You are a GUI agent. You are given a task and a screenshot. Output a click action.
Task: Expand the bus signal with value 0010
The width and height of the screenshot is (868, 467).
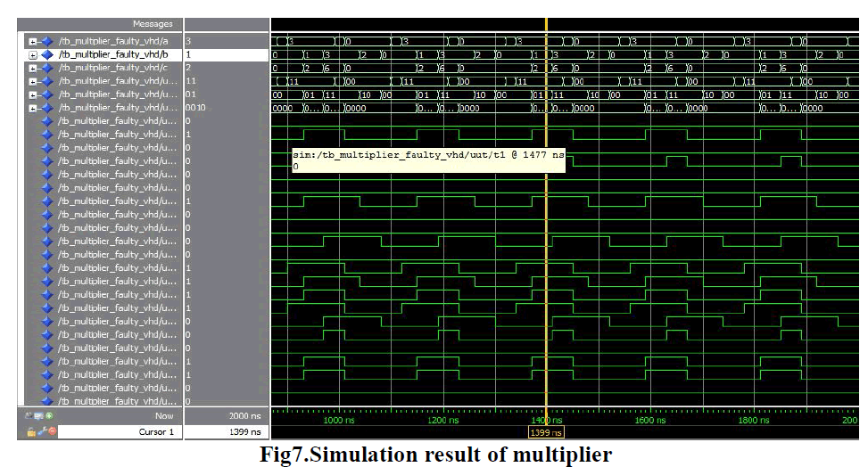pos(32,108)
